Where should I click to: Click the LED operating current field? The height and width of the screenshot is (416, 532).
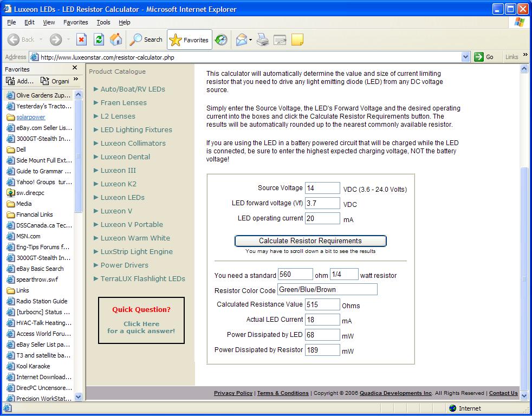(322, 218)
